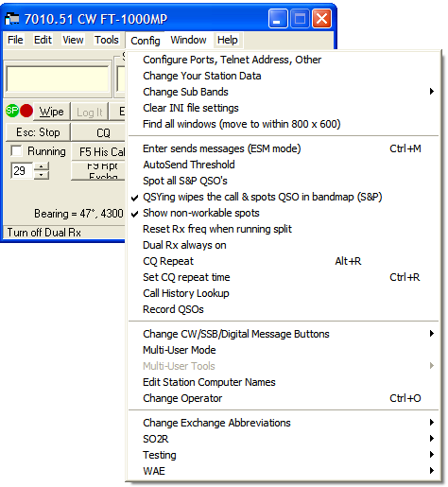Click the Wipe button
This screenshot has height=487, width=448.
(x=51, y=112)
